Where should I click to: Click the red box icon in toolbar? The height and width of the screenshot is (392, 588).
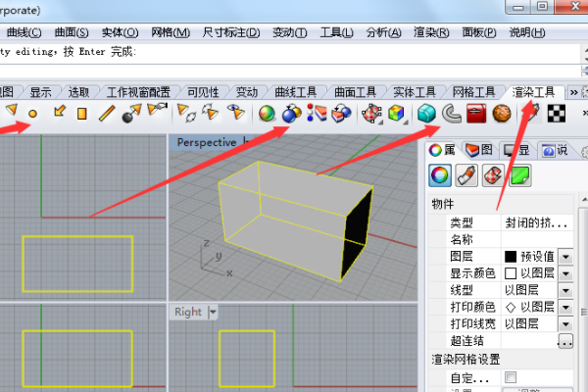[x=477, y=114]
